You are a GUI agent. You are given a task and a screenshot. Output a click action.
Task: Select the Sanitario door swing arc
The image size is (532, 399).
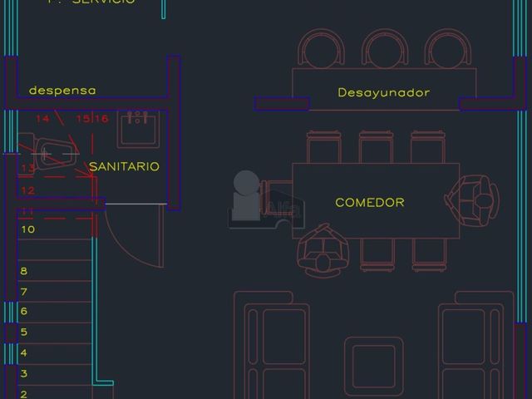coord(135,236)
